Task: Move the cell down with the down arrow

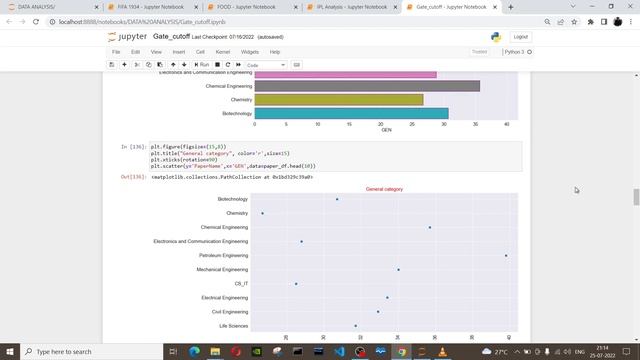Action: (184, 65)
